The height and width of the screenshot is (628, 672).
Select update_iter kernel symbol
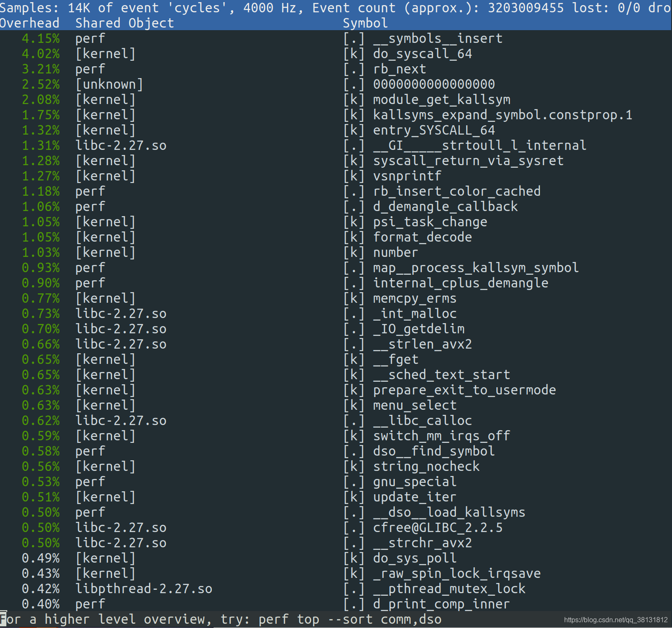(415, 497)
